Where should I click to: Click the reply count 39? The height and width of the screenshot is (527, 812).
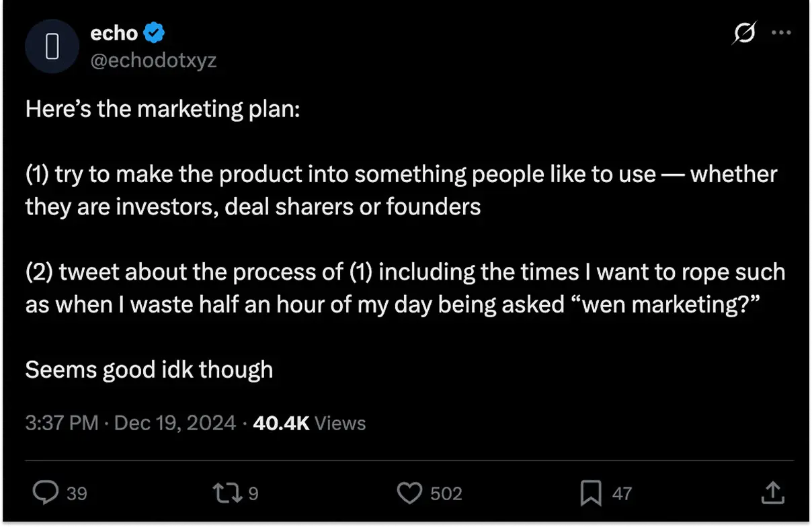click(77, 494)
